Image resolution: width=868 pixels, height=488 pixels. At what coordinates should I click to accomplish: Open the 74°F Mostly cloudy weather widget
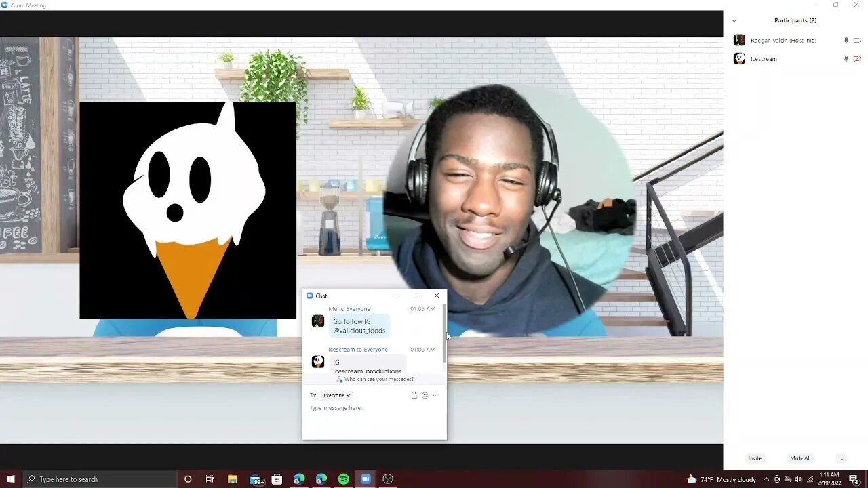point(722,479)
